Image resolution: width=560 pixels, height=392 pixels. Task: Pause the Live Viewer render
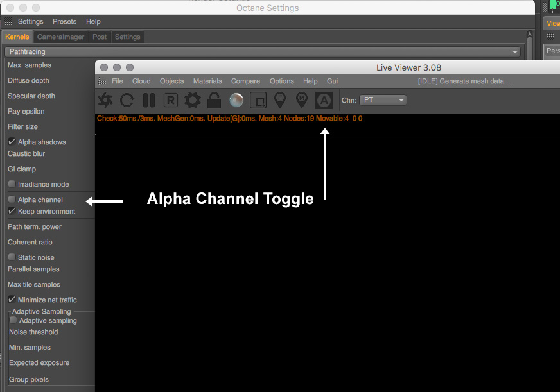point(149,100)
